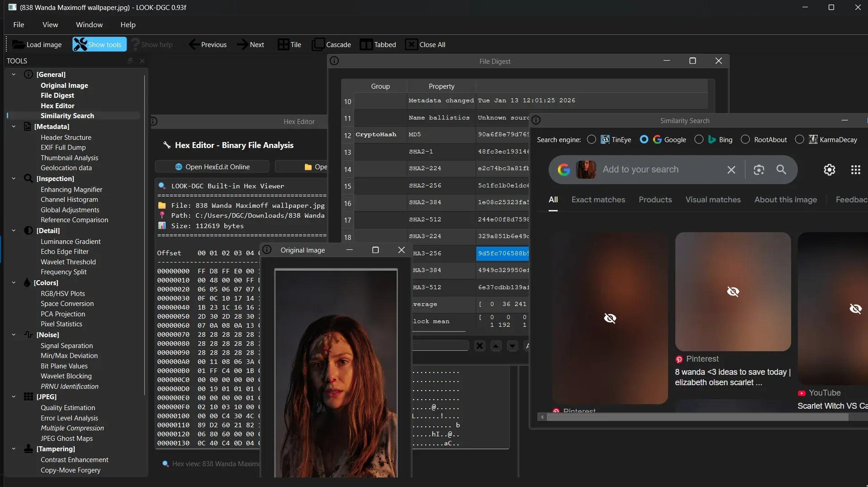Collapse the [Detail] tools group

pos(14,231)
